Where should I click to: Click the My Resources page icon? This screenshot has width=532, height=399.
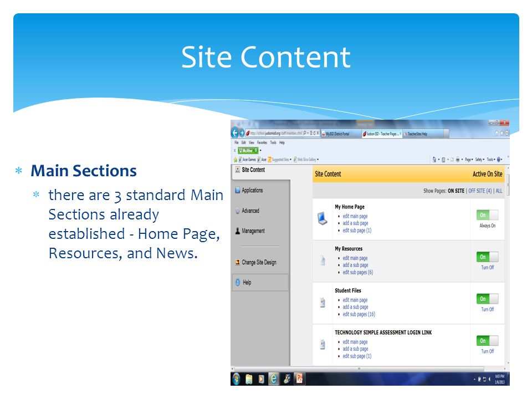coord(323,260)
